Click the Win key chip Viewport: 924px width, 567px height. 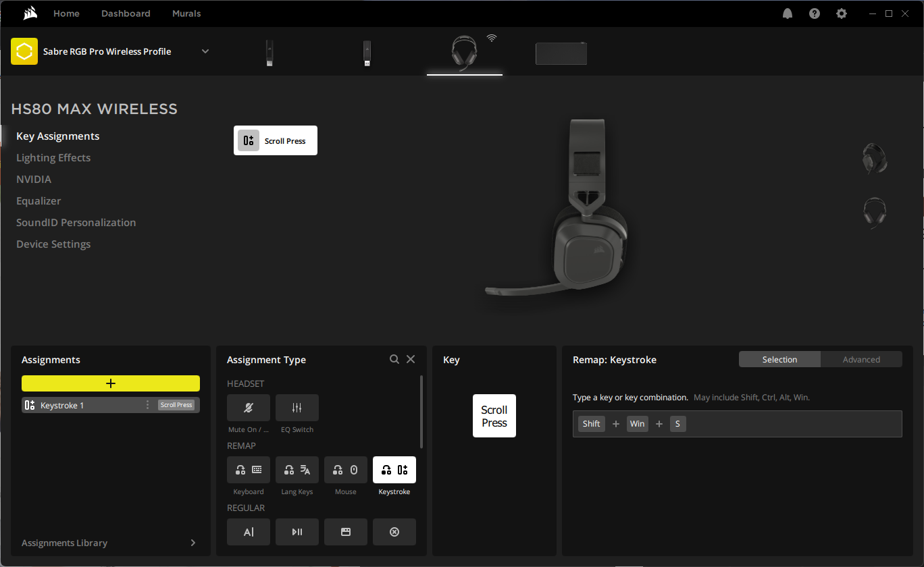point(638,424)
